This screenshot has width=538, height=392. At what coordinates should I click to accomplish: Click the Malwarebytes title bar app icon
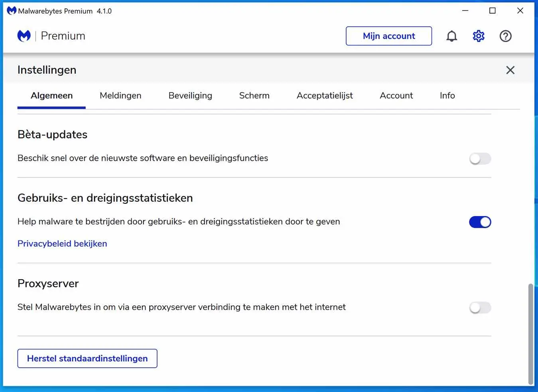pos(12,11)
